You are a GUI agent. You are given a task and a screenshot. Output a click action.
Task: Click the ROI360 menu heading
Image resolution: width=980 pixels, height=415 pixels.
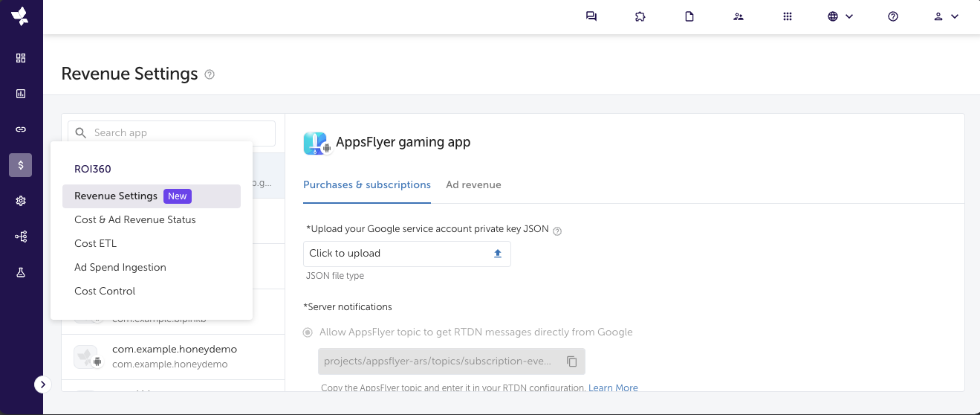(93, 169)
